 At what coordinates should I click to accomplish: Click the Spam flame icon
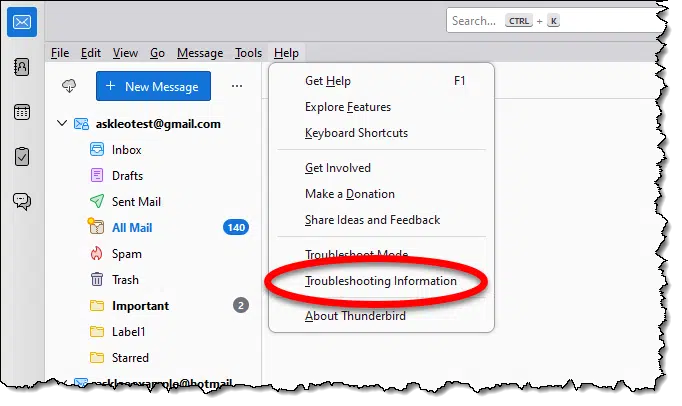(97, 253)
